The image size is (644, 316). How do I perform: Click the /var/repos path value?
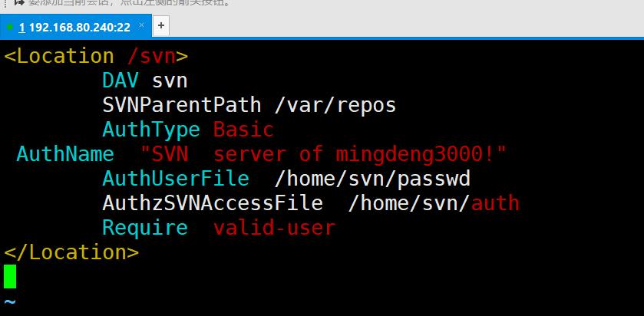tap(335, 105)
